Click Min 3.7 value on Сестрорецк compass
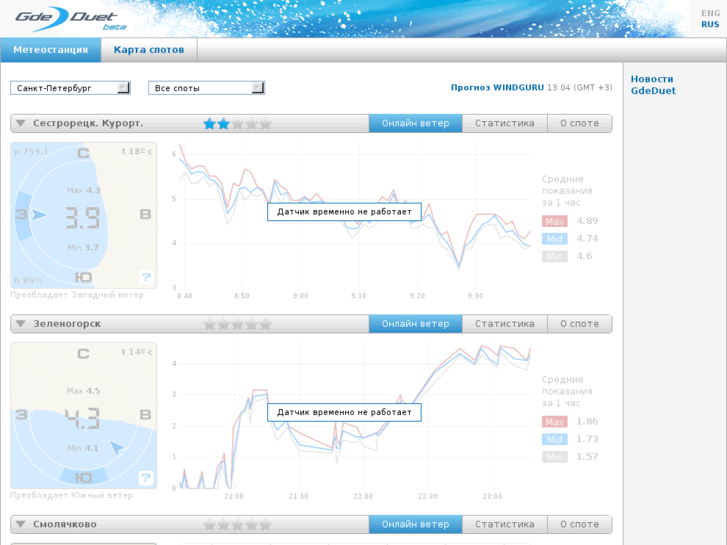Screen dimensions: 727x545 coord(83,248)
